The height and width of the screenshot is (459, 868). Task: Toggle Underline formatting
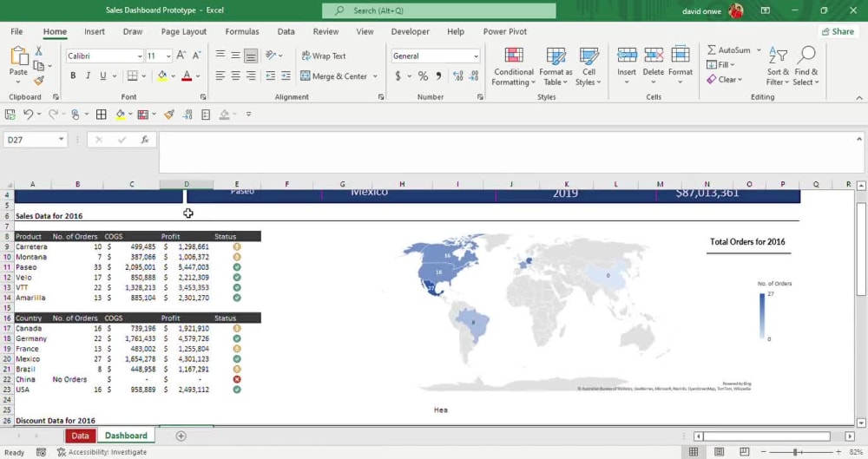[x=102, y=75]
